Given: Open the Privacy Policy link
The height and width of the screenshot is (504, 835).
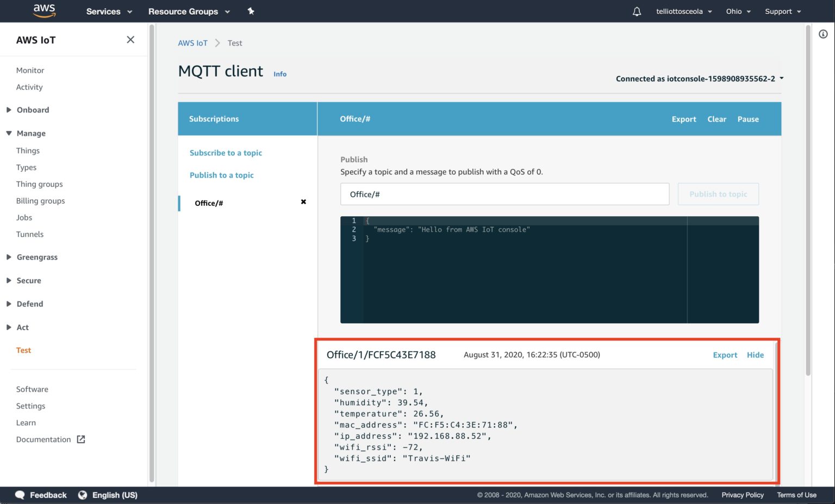Looking at the screenshot, I should click(743, 495).
